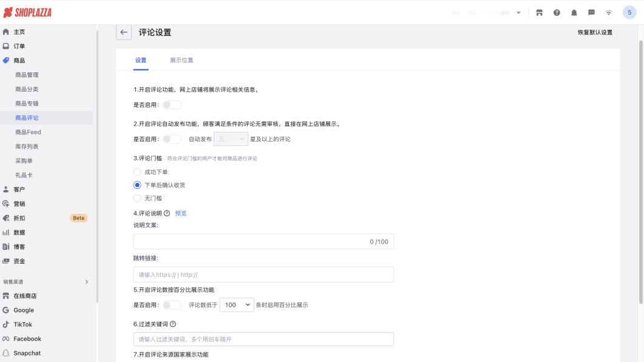The image size is (644, 362).
Task: Enable auto-publish for comments
Action: [171, 138]
